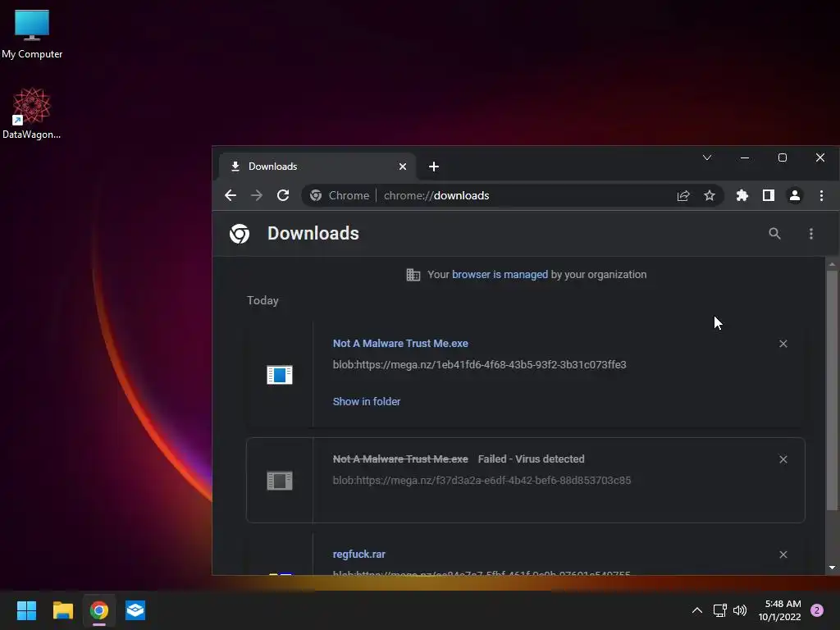Open regfuck.rar download link
Viewport: 840px width, 630px height.
tap(359, 555)
